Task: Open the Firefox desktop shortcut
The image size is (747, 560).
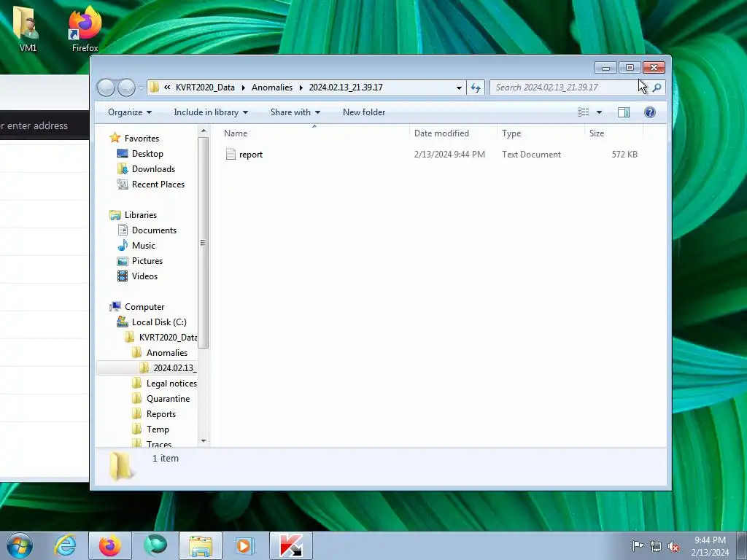Action: (85, 28)
